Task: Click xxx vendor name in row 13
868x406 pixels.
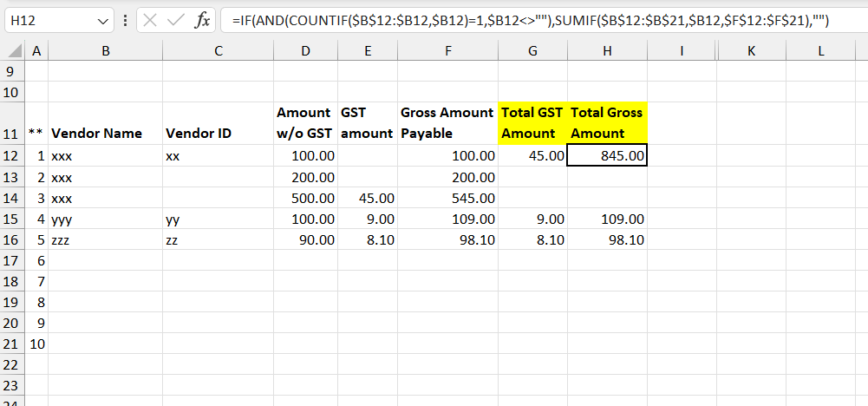Action: pyautogui.click(x=106, y=177)
